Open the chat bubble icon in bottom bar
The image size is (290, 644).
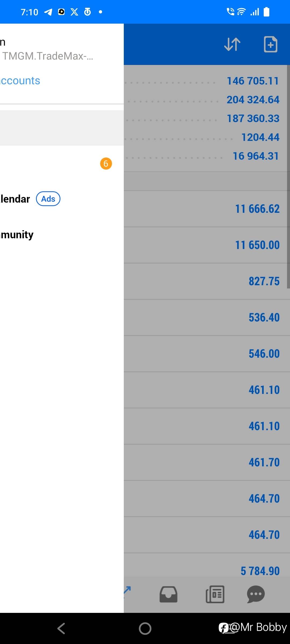pyautogui.click(x=256, y=594)
